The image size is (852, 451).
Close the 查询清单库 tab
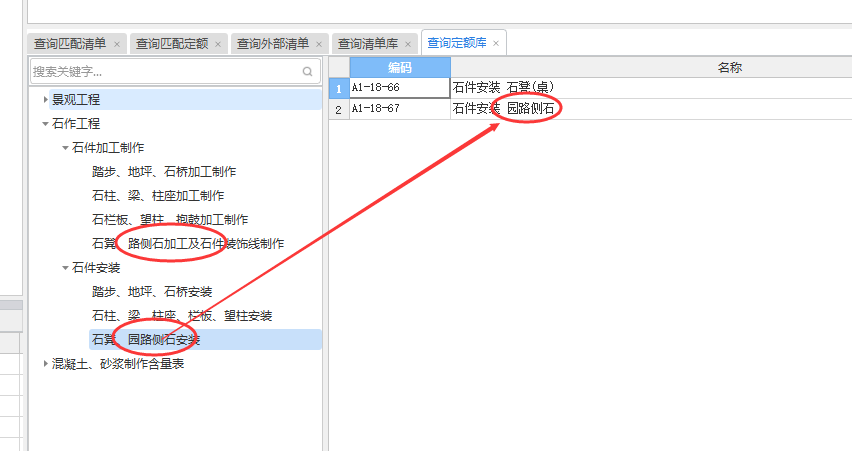click(408, 44)
